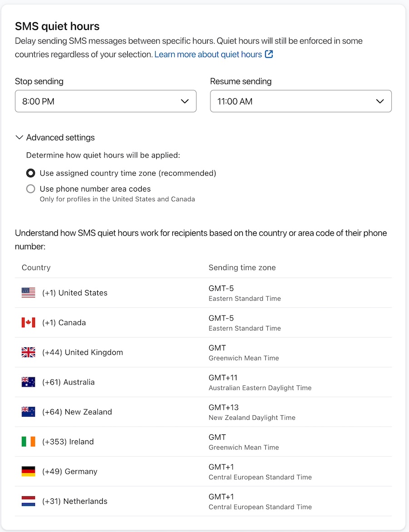Click the United States flag icon
Image resolution: width=409 pixels, height=532 pixels.
28,293
